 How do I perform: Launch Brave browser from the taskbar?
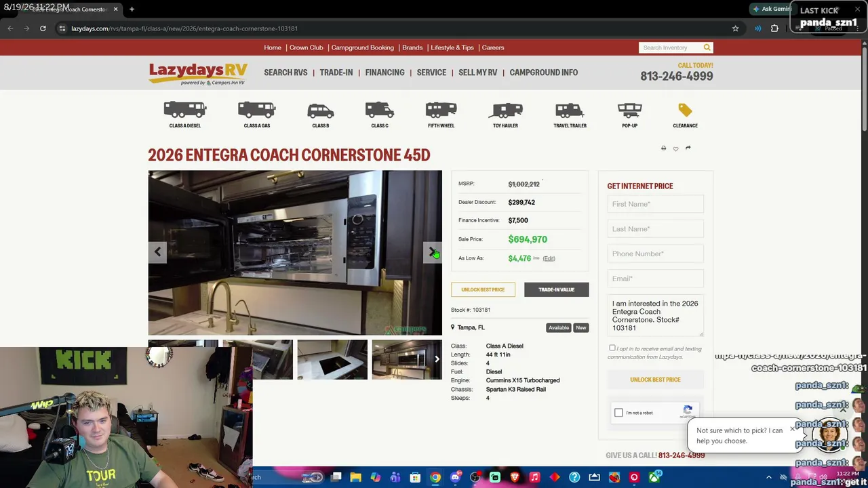coord(515,477)
